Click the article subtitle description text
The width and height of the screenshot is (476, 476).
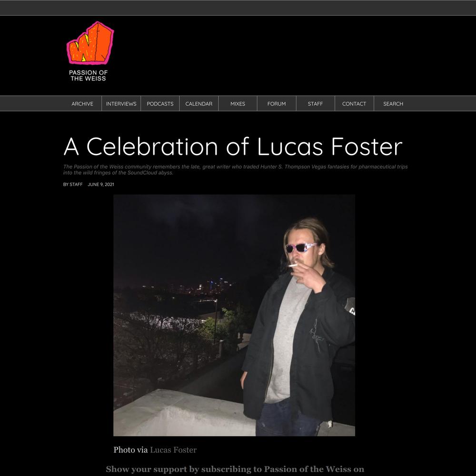235,169
